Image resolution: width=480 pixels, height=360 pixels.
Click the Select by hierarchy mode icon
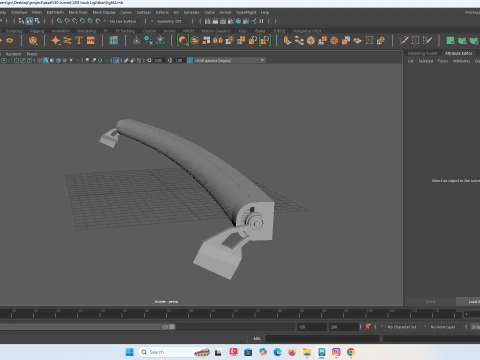click(21, 21)
